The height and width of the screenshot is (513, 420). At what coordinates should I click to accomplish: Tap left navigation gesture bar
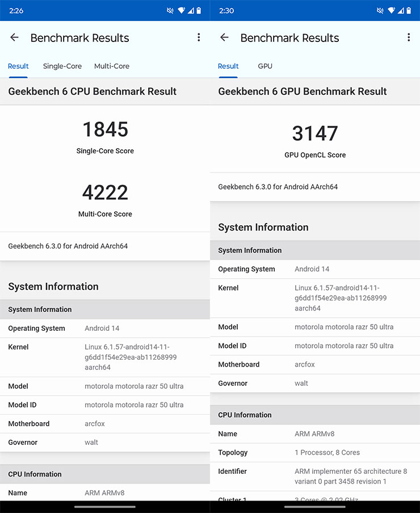(x=105, y=507)
